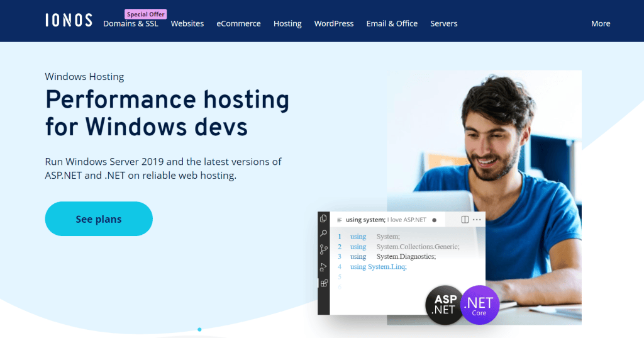Image resolution: width=644 pixels, height=338 pixels.
Task: Click the unsaved dot on editor tab
Action: pos(434,220)
